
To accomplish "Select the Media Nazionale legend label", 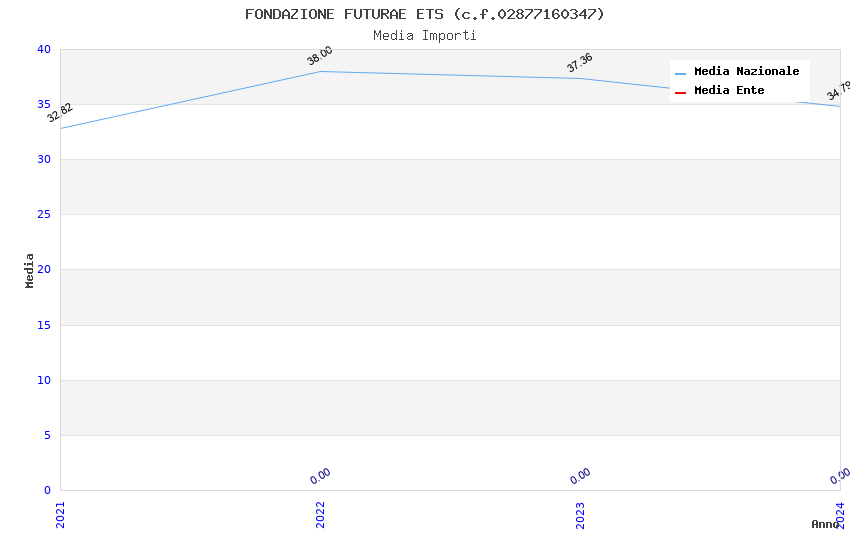I will (746, 72).
